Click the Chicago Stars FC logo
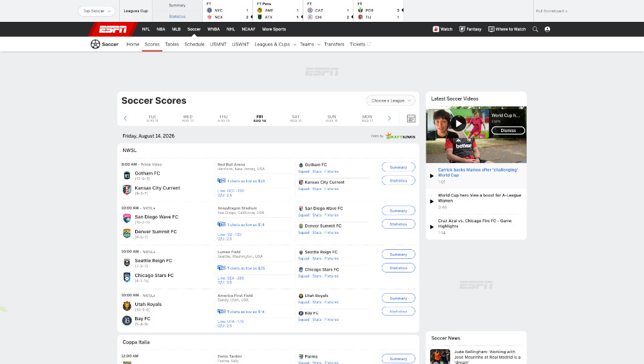This screenshot has width=644, height=364. [127, 277]
